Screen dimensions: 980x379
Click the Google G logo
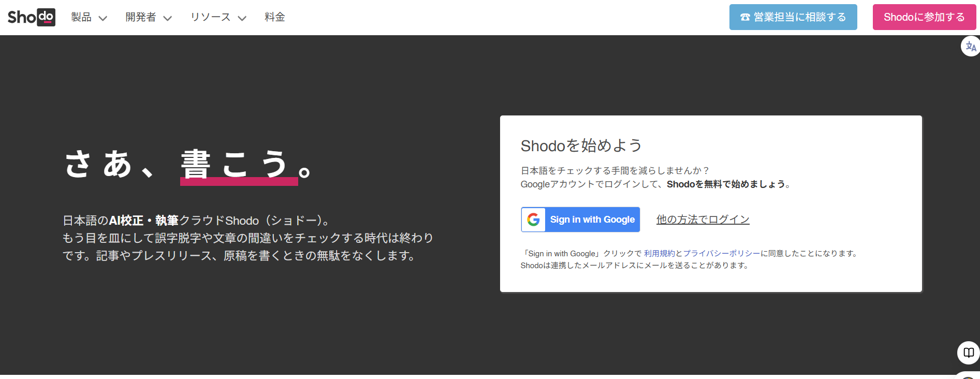(533, 220)
